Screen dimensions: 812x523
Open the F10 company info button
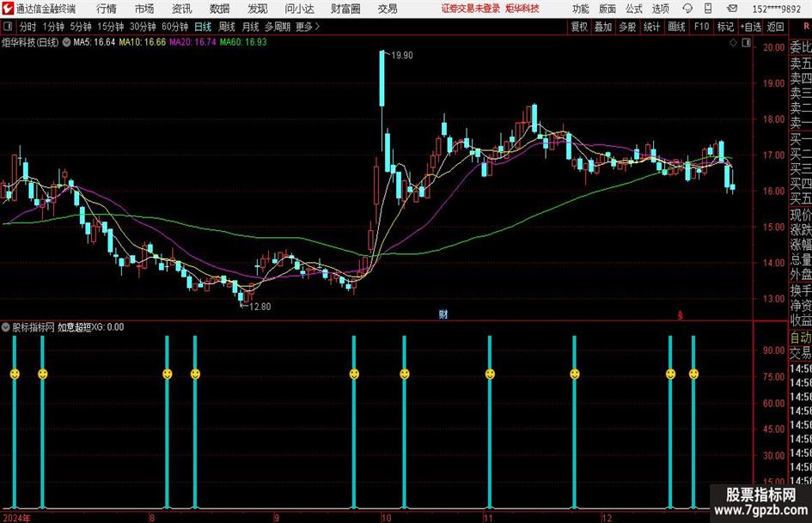click(701, 27)
